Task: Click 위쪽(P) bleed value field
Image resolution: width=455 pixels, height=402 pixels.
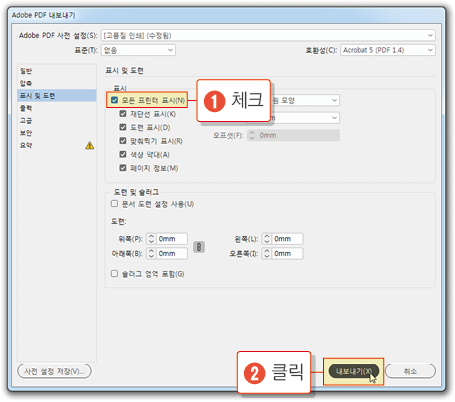Action: tap(172, 239)
